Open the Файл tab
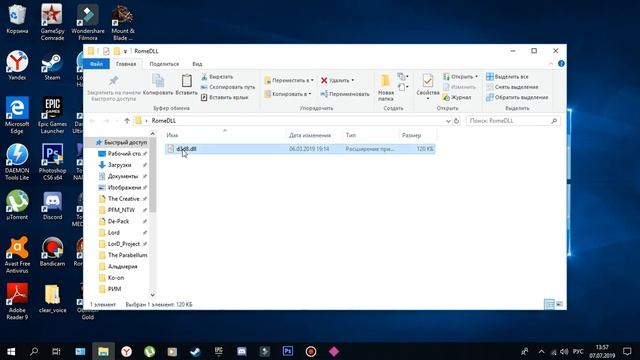Viewport: 640px width, 360px height. tap(96, 64)
